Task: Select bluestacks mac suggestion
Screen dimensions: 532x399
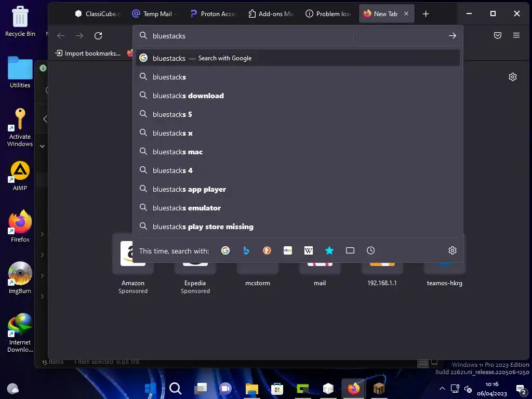Action: (298, 152)
